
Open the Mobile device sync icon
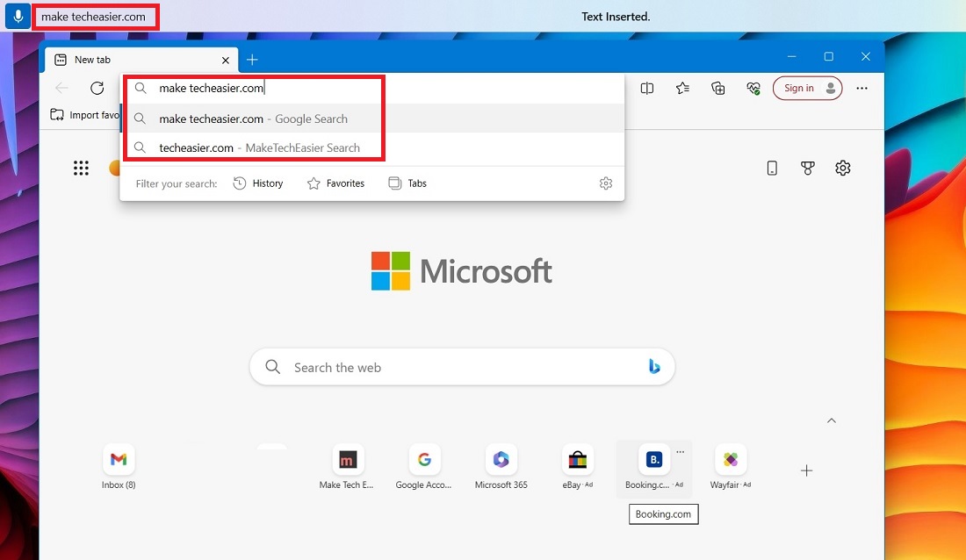[773, 168]
